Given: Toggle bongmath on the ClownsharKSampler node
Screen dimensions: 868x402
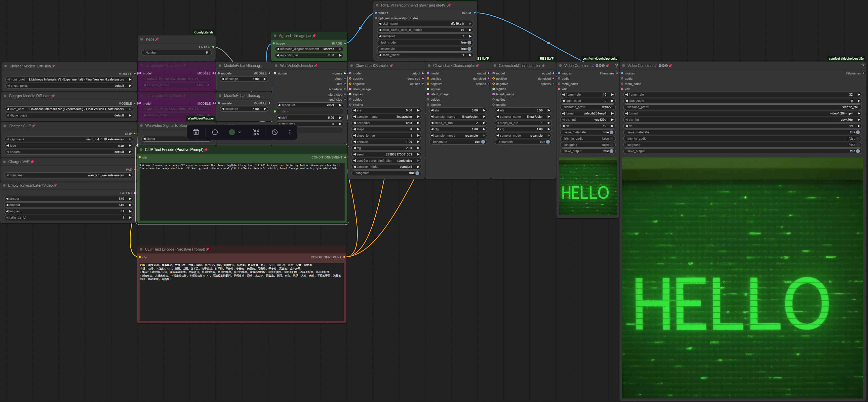Looking at the screenshot, I should [x=386, y=173].
